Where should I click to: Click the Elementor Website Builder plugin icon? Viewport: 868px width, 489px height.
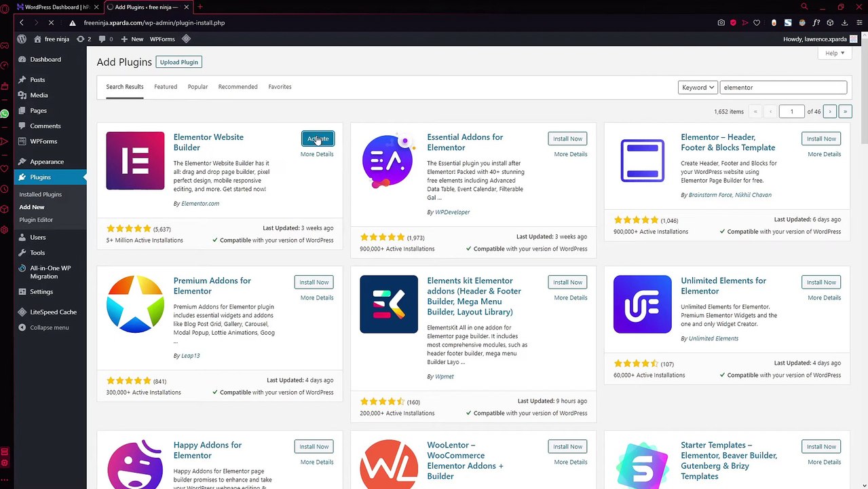coord(135,160)
